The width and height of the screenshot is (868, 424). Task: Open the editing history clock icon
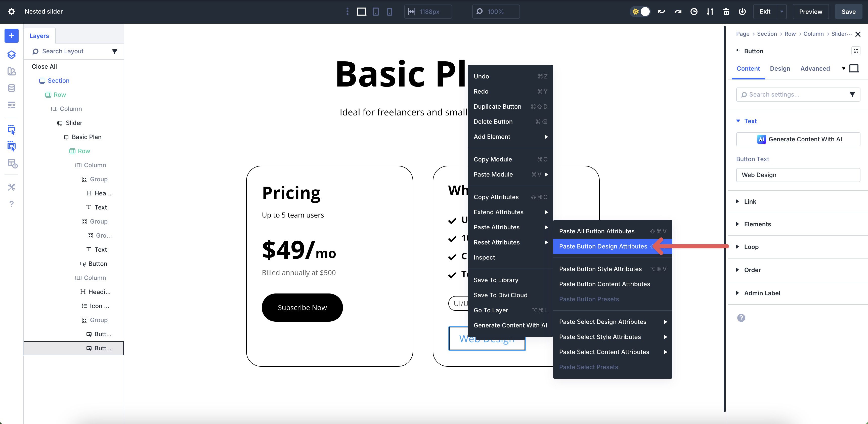click(694, 12)
